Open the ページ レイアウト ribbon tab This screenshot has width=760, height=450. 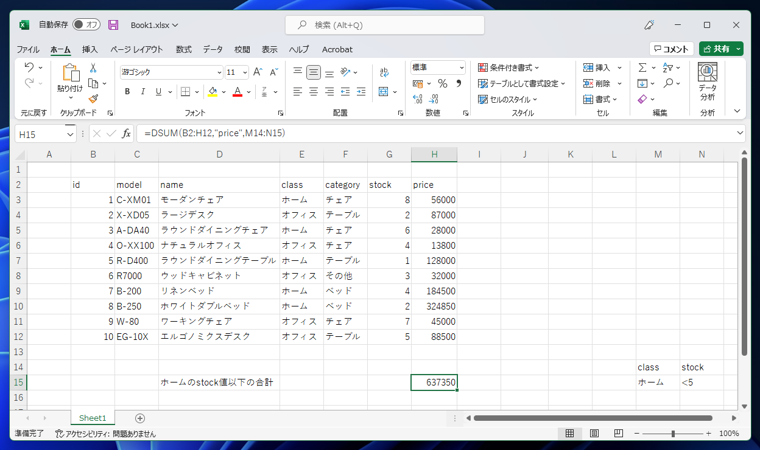pos(136,49)
